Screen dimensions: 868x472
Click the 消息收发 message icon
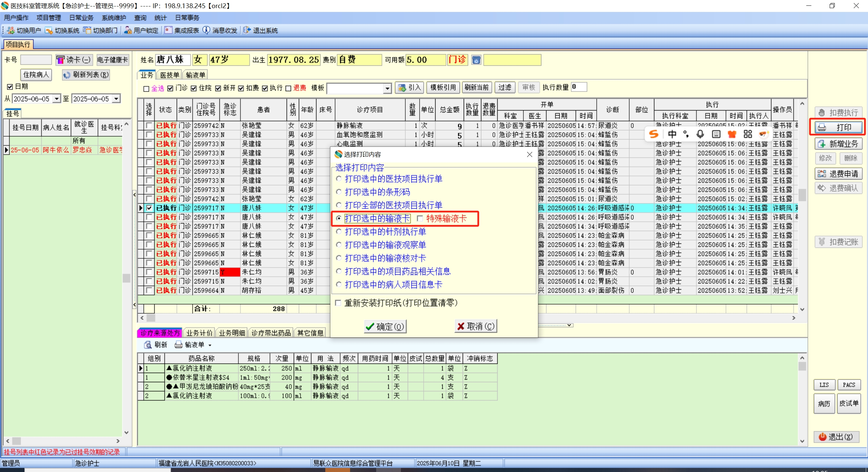[206, 31]
